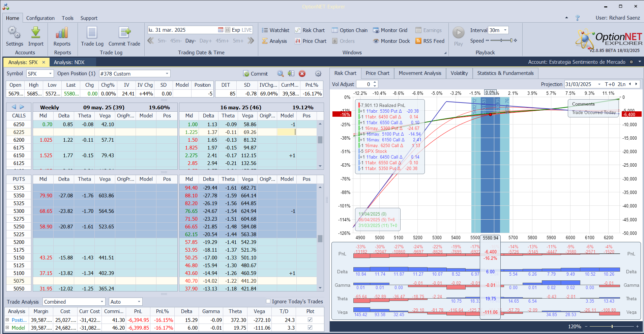
Task: Open the Support menu
Action: (89, 18)
